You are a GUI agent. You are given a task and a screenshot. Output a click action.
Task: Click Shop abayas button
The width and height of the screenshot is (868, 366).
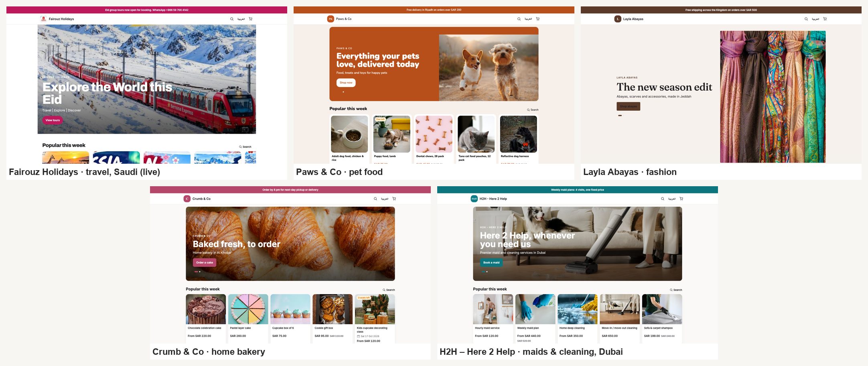click(x=628, y=106)
